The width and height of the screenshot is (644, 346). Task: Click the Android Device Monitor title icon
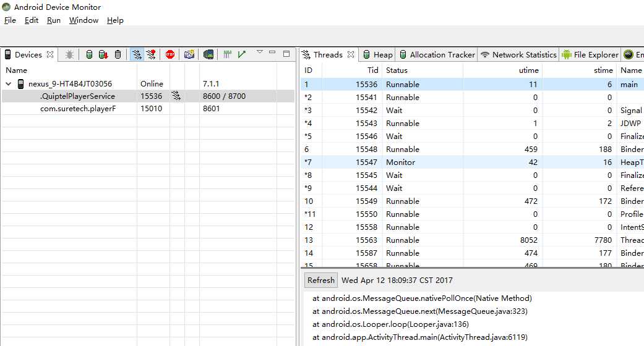6,7
